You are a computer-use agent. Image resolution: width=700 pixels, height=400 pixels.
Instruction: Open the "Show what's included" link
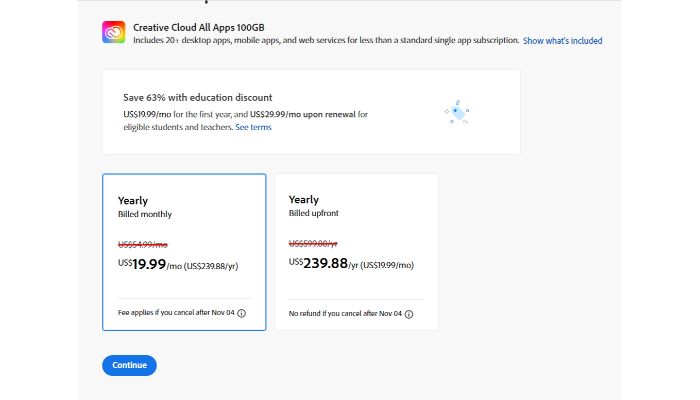click(562, 41)
